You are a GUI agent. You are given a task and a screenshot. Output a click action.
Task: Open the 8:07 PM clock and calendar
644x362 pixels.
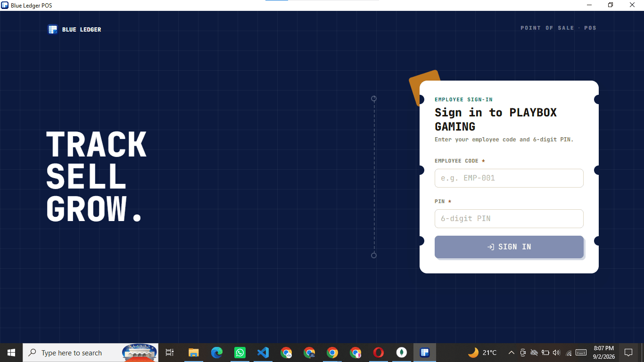tap(603, 353)
